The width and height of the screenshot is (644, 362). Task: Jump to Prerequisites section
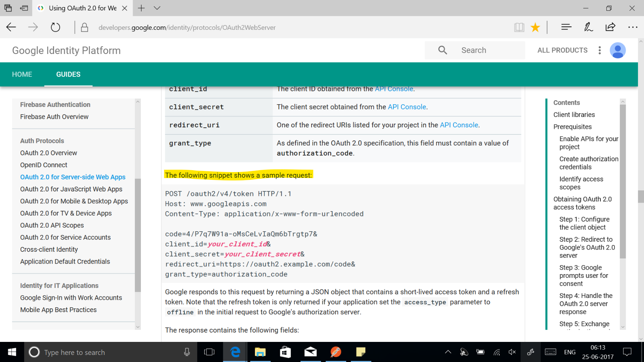(x=572, y=127)
